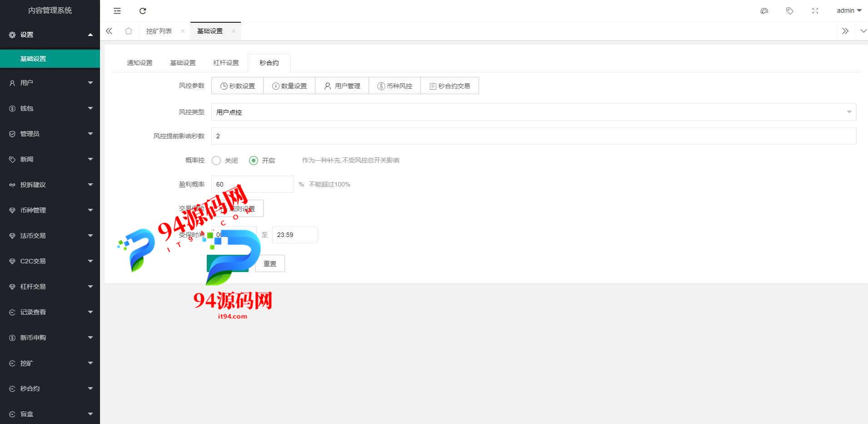
Task: Open 基础设置 in sidebar submenu
Action: pyautogui.click(x=50, y=59)
